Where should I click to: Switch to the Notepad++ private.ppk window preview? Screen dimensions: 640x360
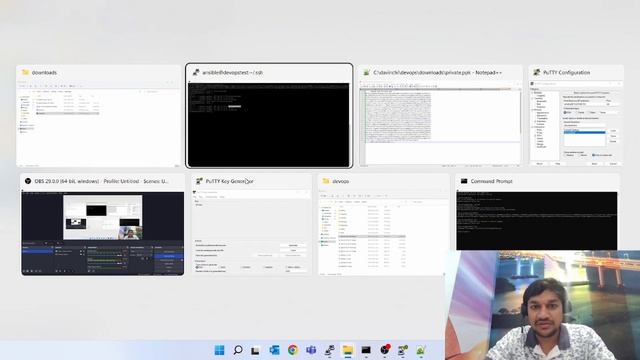click(440, 116)
